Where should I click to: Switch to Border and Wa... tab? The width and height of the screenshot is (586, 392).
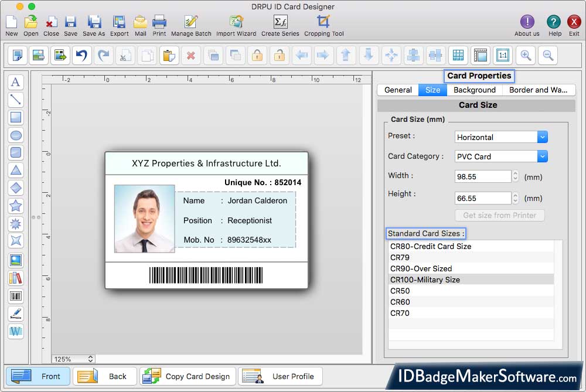[538, 90]
